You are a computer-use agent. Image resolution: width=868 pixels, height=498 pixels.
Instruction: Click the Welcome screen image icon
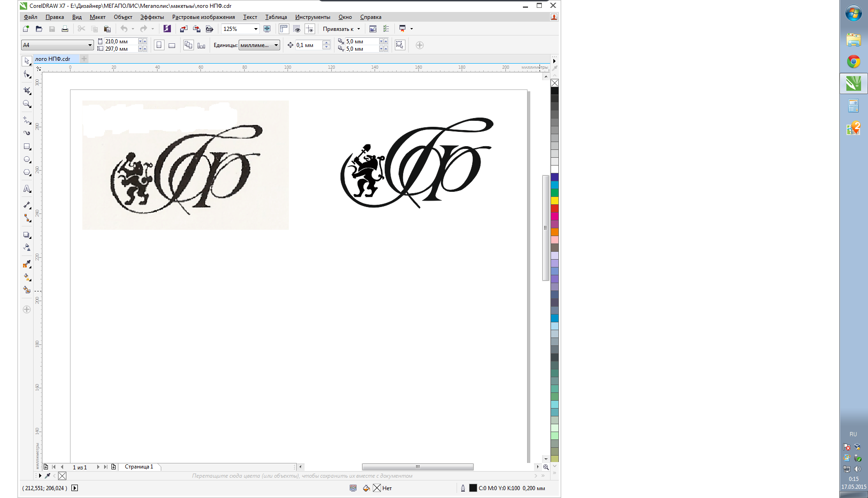373,29
